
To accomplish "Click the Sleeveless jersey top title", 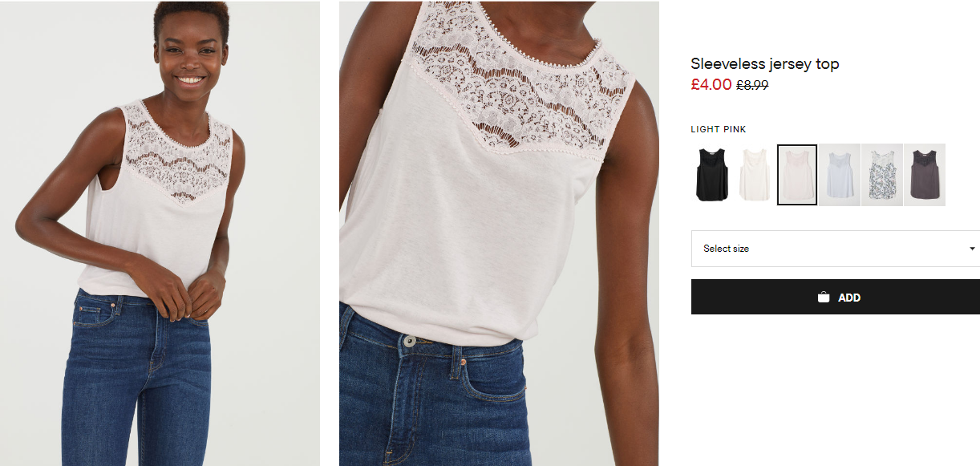I will [x=764, y=64].
